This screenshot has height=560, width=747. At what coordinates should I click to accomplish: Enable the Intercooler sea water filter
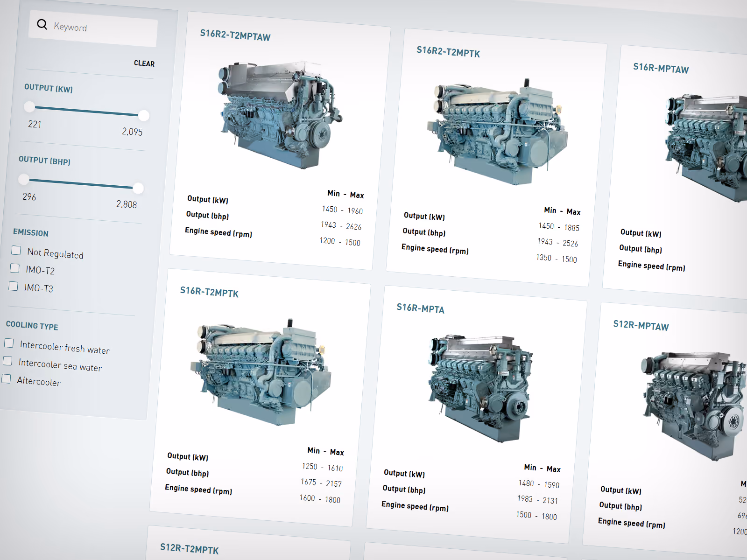7,361
